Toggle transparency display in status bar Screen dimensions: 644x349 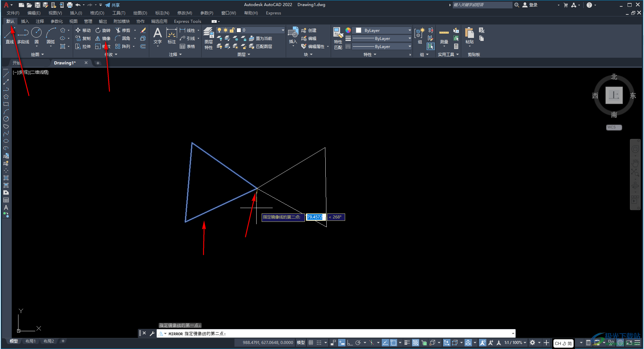(x=416, y=343)
